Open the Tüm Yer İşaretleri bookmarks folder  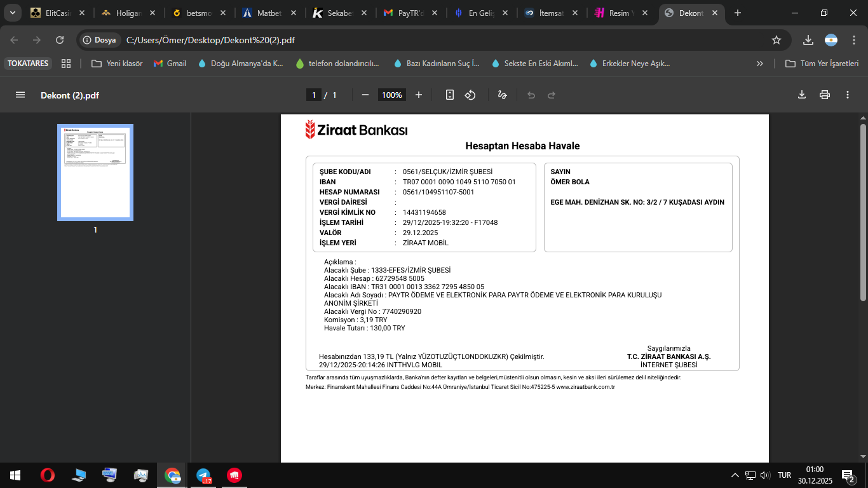[822, 64]
